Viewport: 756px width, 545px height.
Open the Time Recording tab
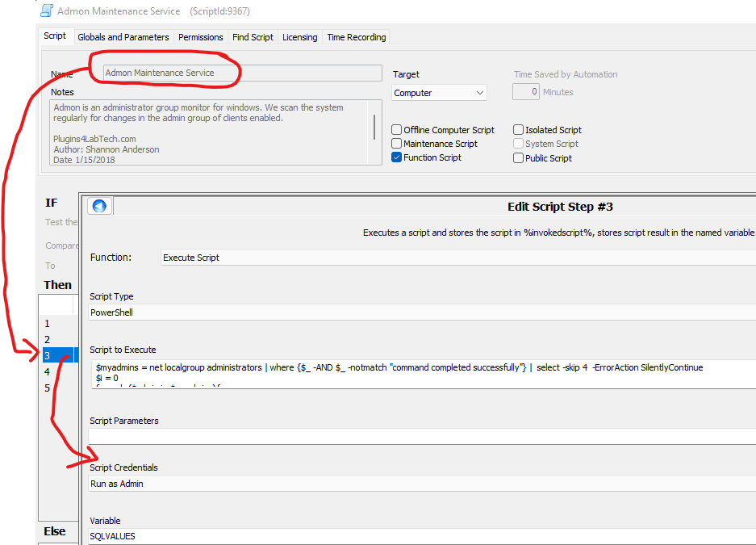point(357,37)
